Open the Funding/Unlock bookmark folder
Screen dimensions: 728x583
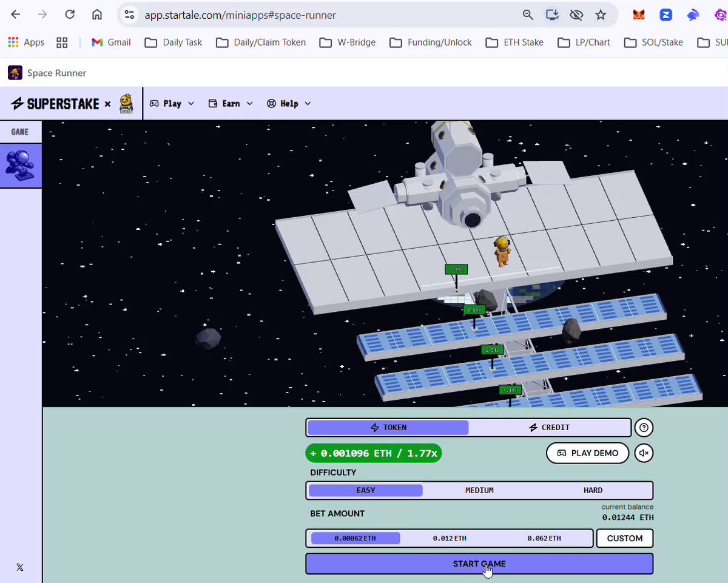[431, 42]
